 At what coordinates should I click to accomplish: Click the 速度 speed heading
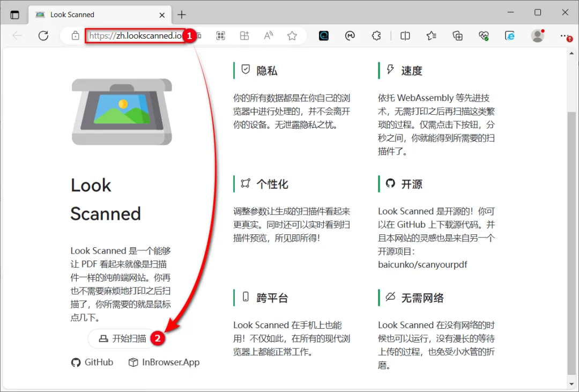[x=412, y=71]
